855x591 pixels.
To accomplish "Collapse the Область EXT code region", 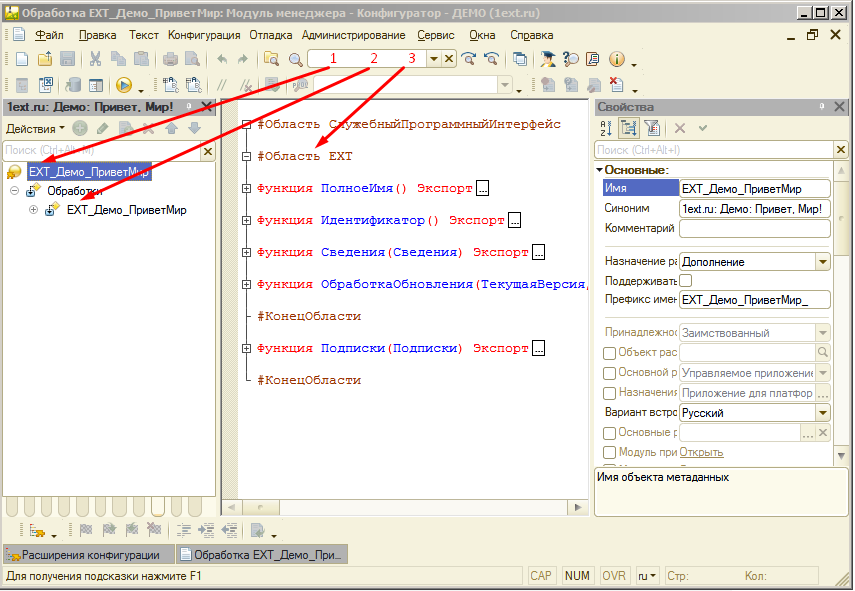I will click(245, 155).
